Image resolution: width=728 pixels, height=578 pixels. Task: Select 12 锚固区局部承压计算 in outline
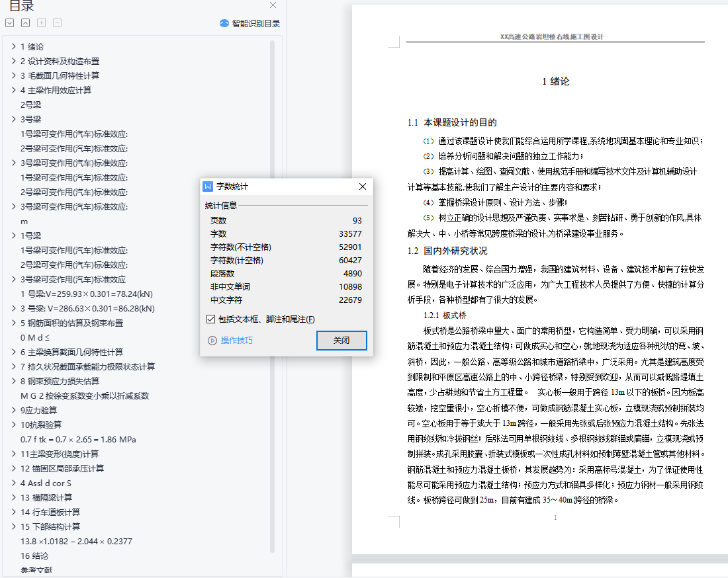pyautogui.click(x=62, y=468)
